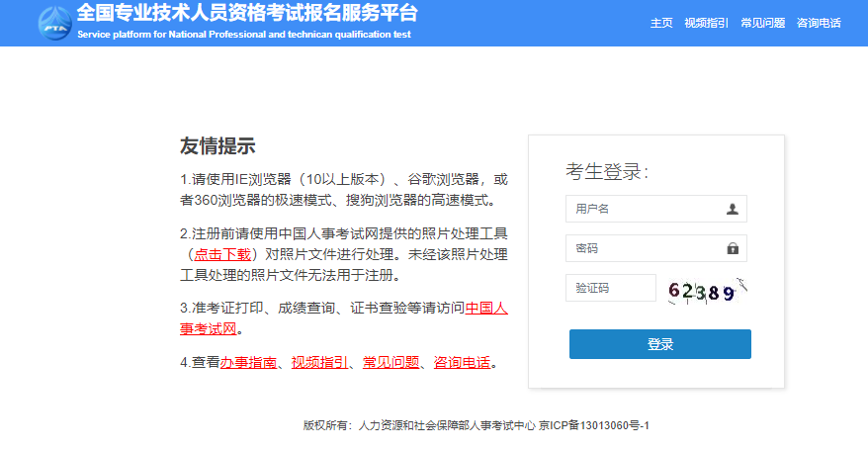The width and height of the screenshot is (868, 451).
Task: Open the 办事指南 link in tip 4
Action: tap(248, 362)
